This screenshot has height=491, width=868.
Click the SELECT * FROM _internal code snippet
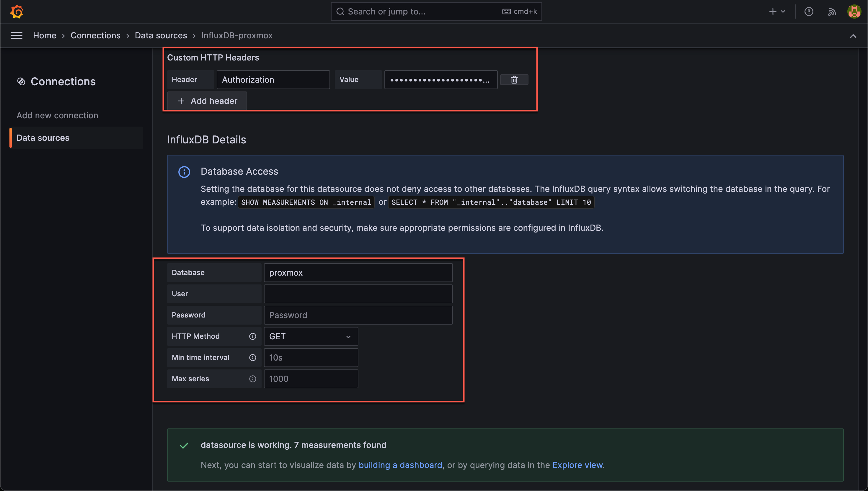coord(491,202)
